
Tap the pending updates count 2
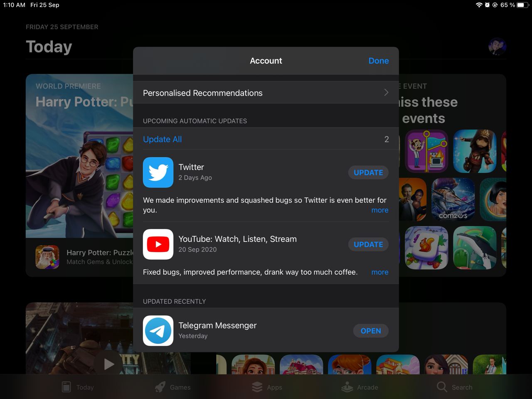(387, 139)
